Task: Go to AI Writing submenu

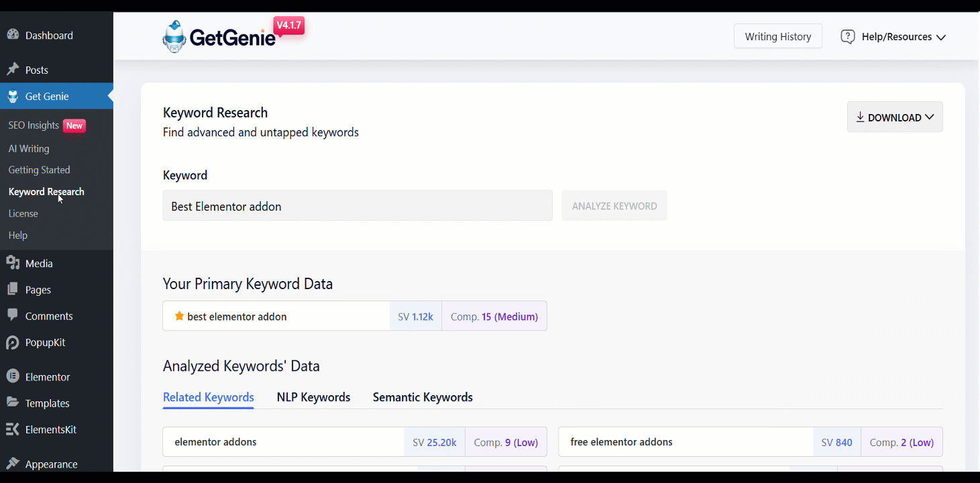Action: click(x=29, y=148)
